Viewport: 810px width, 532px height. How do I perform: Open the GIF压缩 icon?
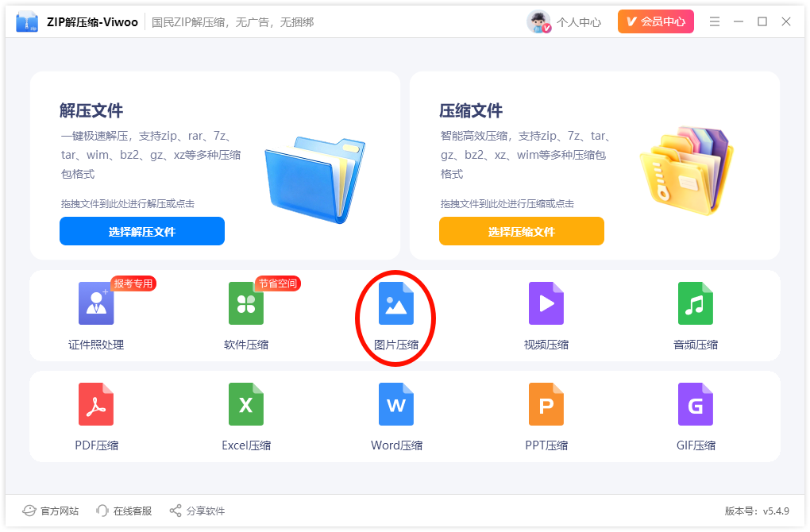point(696,404)
